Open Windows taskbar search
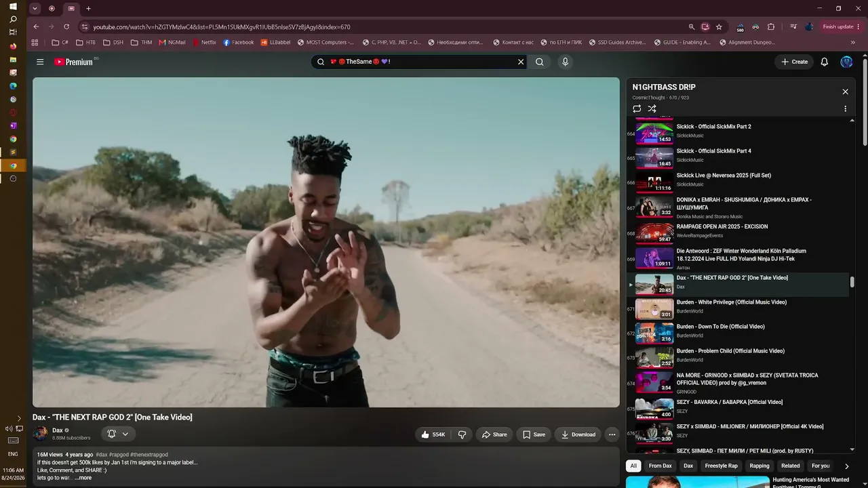Screen dimensions: 868x488 coord(13,19)
